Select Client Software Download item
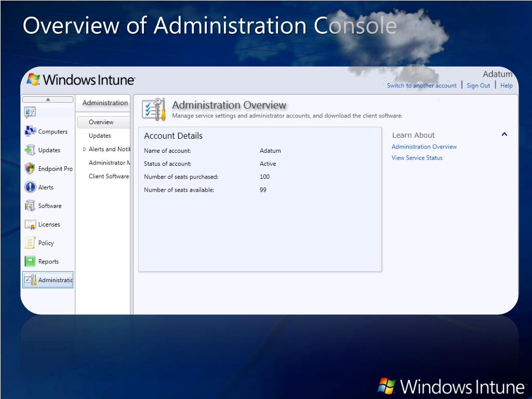532x399 pixels. tap(109, 176)
